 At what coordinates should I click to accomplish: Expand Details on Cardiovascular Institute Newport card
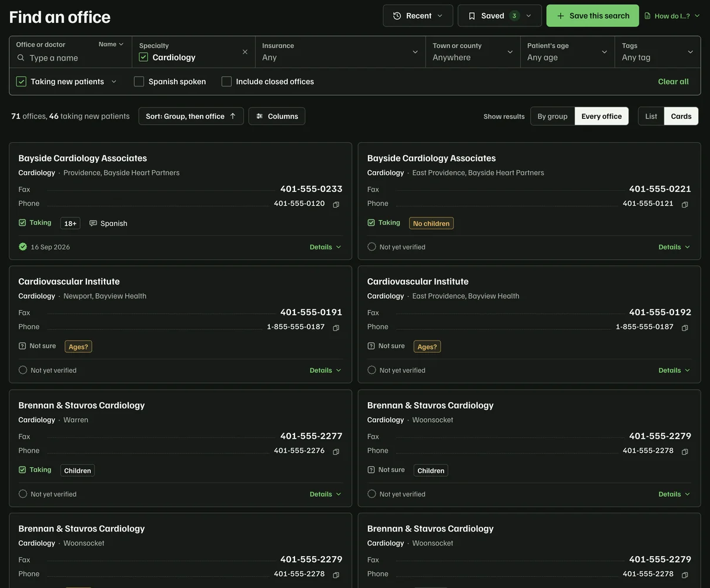tap(326, 370)
